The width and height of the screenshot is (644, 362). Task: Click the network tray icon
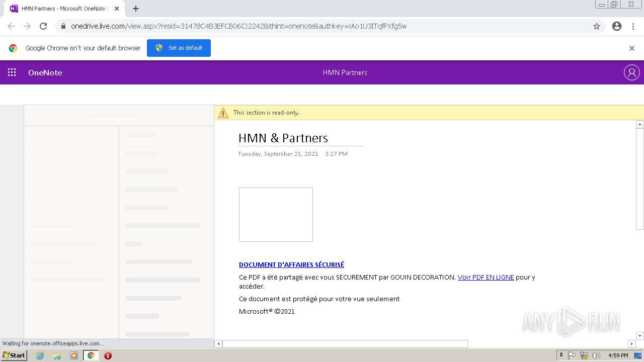click(x=584, y=355)
